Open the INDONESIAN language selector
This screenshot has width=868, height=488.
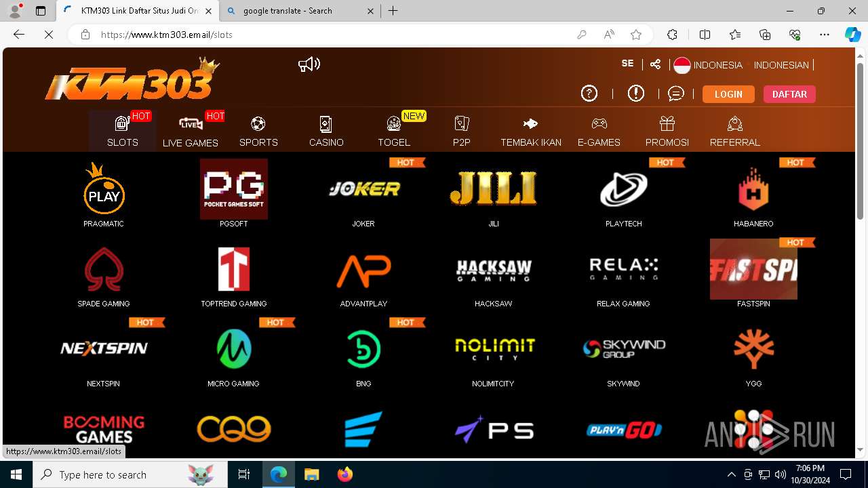tap(781, 65)
